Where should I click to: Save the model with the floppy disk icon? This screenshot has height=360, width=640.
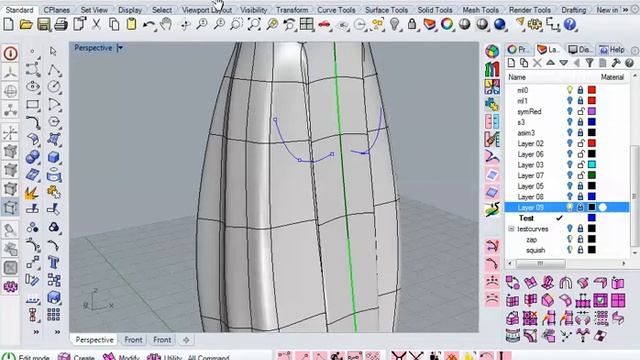point(44,24)
